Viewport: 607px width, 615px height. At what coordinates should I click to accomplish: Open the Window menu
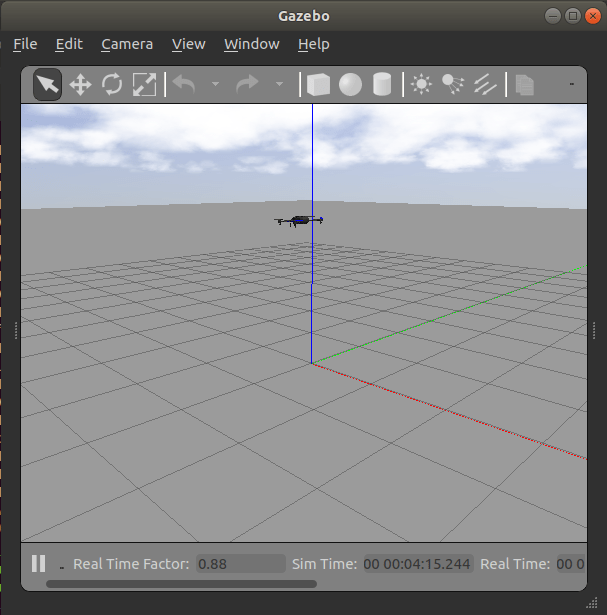pyautogui.click(x=252, y=44)
